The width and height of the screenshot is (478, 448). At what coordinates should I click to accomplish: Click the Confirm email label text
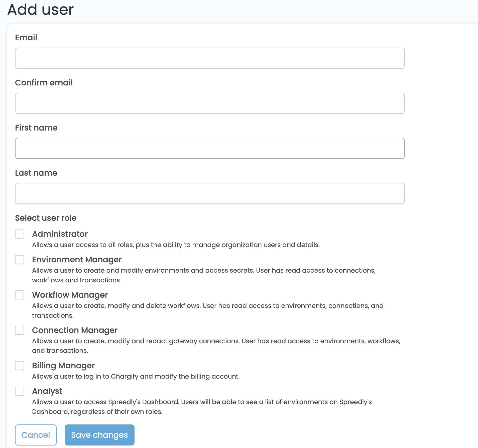pos(44,83)
